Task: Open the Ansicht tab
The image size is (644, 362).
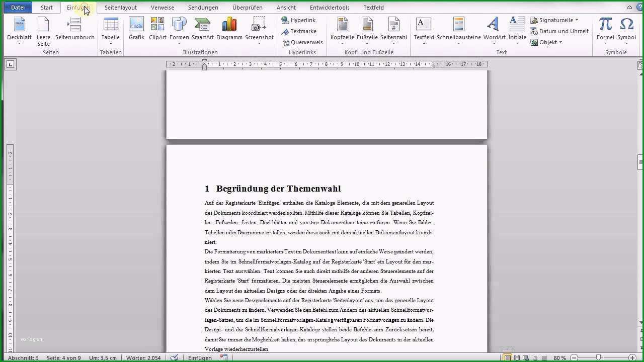Action: [x=286, y=8]
